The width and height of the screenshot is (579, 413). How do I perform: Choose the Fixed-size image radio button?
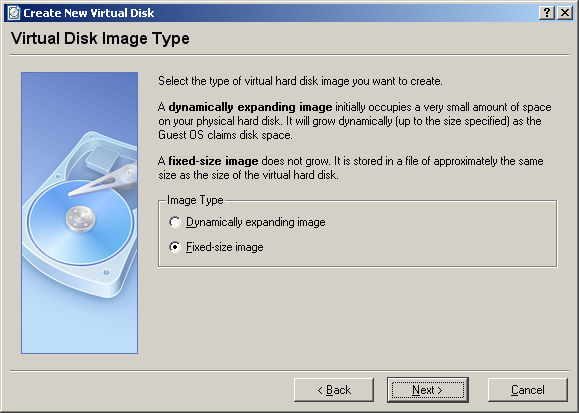(175, 247)
